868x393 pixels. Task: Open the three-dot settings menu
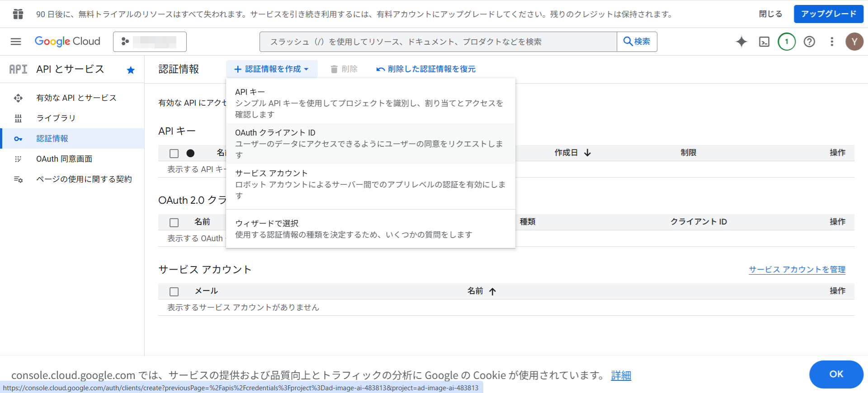point(832,42)
